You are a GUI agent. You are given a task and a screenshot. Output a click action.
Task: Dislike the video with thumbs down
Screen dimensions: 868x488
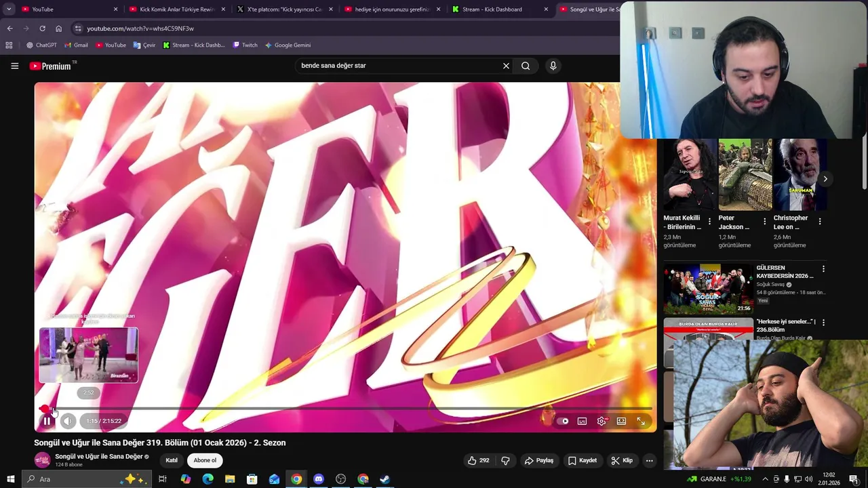pos(505,460)
